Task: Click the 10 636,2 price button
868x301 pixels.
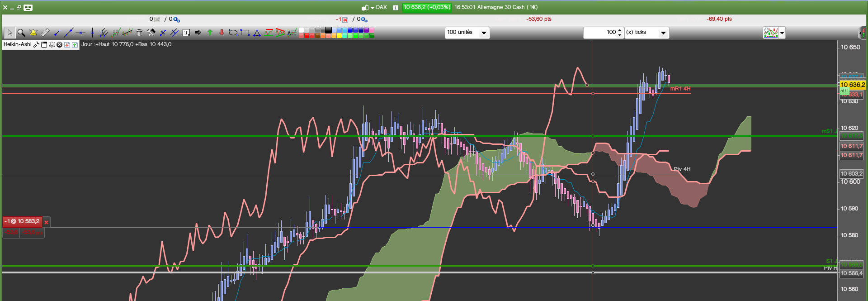Action: click(x=427, y=7)
